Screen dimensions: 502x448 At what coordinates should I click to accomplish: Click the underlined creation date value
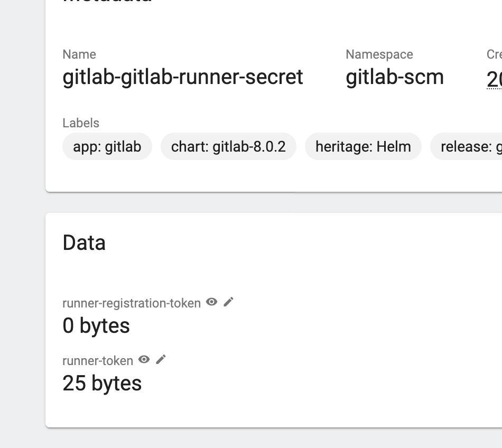[494, 79]
